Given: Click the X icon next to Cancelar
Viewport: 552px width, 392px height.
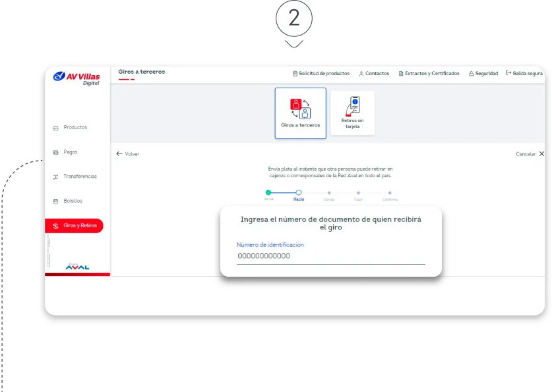Looking at the screenshot, I should point(541,153).
